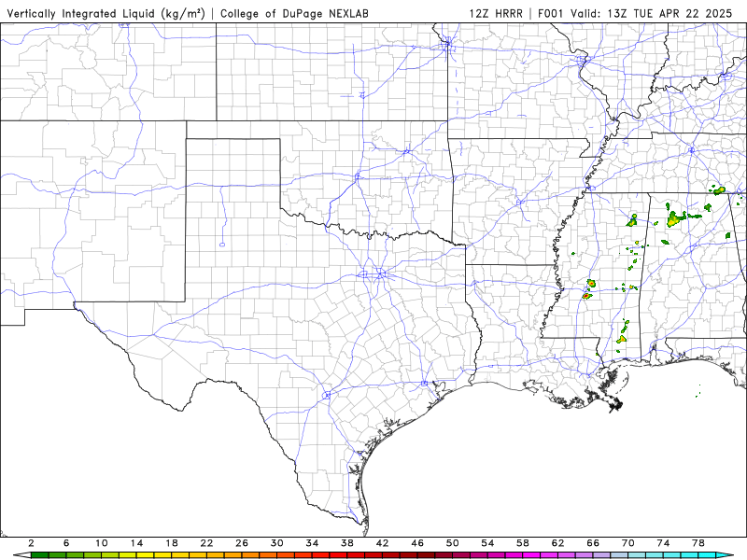Screen dimensions: 747x560
Task: Click the colorbar label "22"
Action: pos(206,543)
